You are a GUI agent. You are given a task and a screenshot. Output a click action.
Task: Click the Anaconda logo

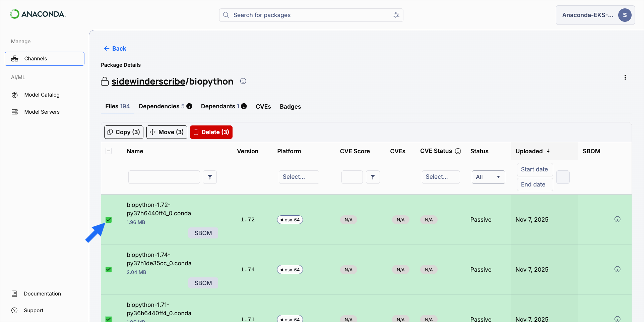[38, 14]
